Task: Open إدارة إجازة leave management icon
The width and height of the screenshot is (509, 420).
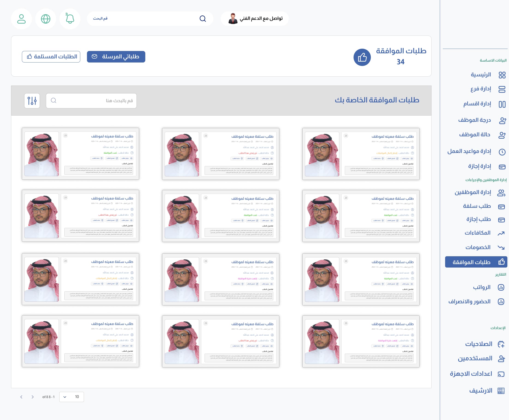Action: pyautogui.click(x=502, y=167)
